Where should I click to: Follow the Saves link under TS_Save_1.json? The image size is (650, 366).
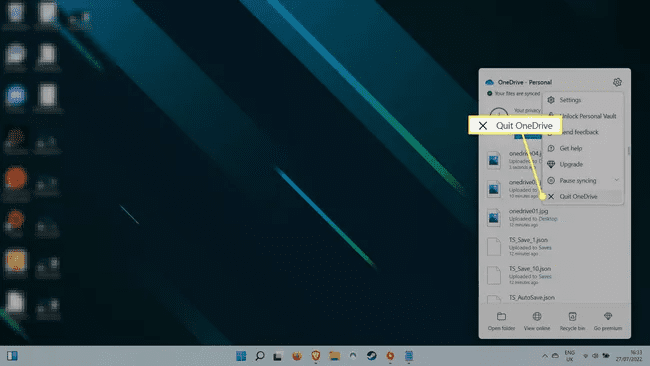click(x=545, y=247)
